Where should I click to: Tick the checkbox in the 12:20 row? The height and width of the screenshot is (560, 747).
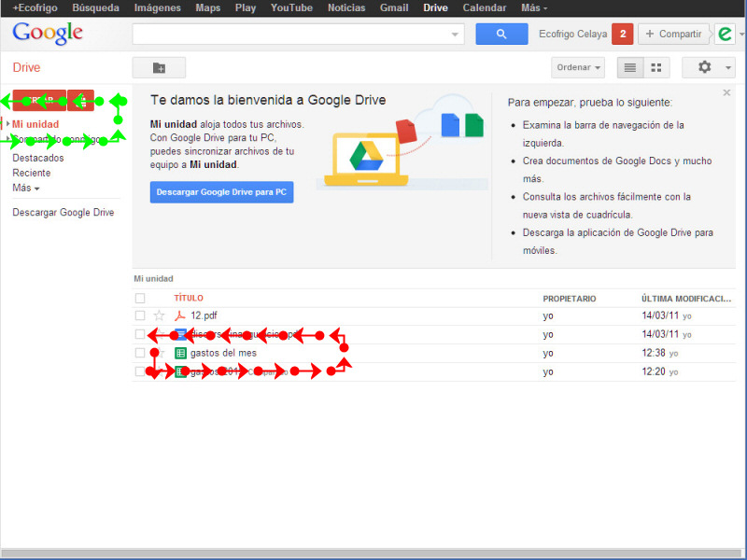(139, 371)
